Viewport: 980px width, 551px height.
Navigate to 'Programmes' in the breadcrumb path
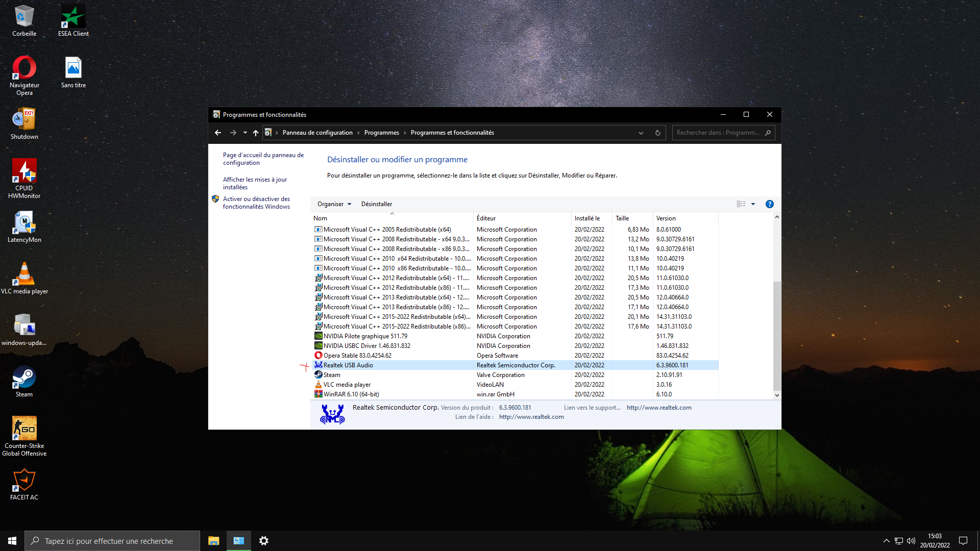pyautogui.click(x=381, y=132)
